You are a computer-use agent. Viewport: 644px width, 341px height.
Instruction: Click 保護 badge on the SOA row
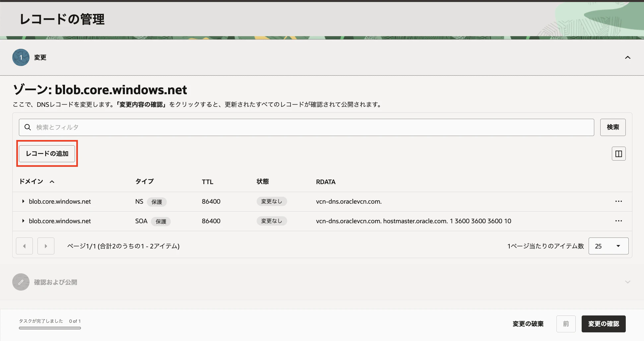click(161, 221)
